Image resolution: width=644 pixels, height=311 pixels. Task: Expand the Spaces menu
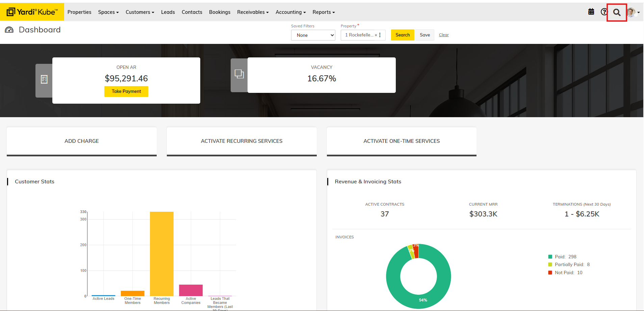point(108,12)
